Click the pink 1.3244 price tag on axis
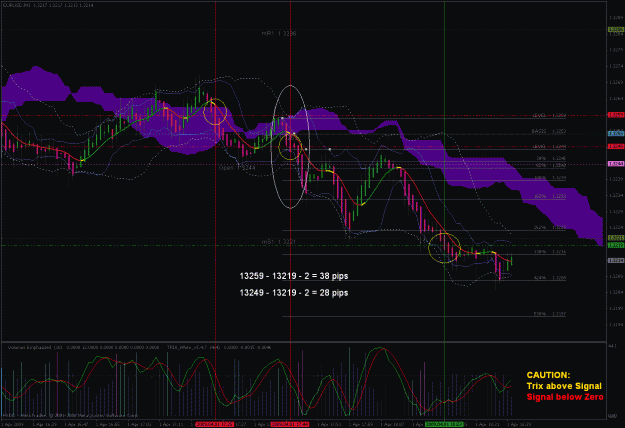The width and height of the screenshot is (625, 428). pyautogui.click(x=616, y=164)
